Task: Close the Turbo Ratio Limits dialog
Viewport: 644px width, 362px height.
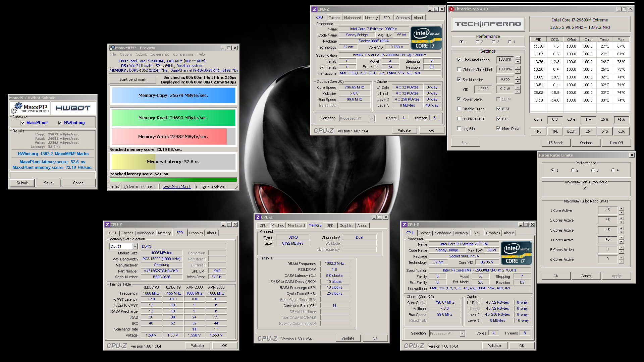Action: pyautogui.click(x=632, y=155)
